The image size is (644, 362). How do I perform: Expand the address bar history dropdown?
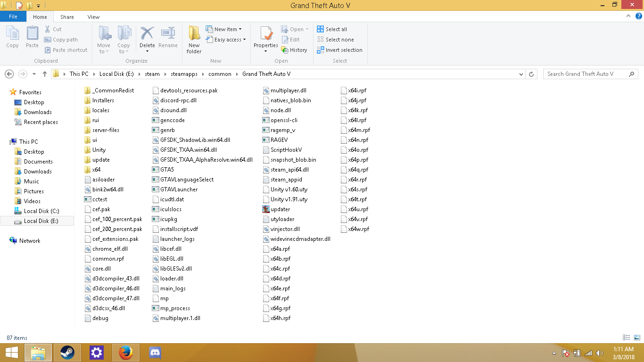pos(521,74)
